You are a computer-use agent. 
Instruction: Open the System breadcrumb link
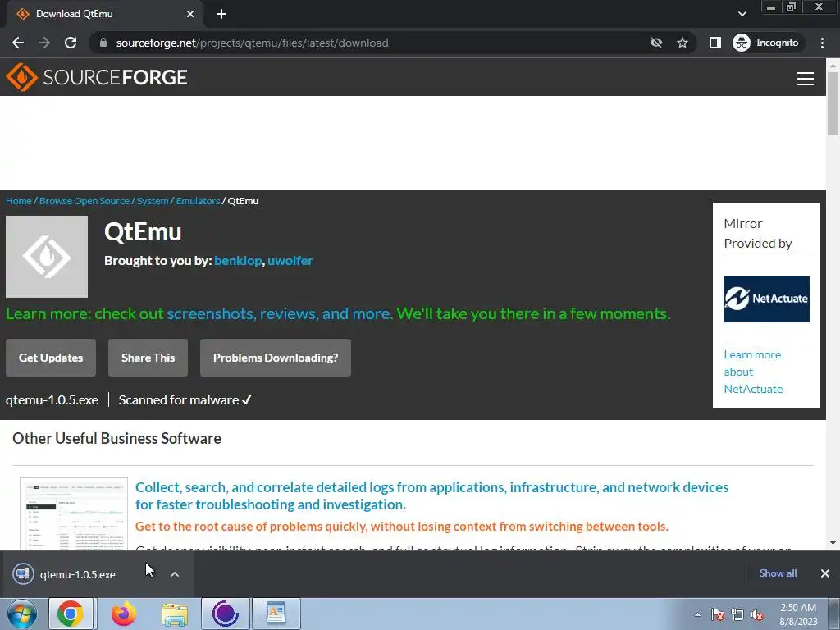tap(153, 201)
